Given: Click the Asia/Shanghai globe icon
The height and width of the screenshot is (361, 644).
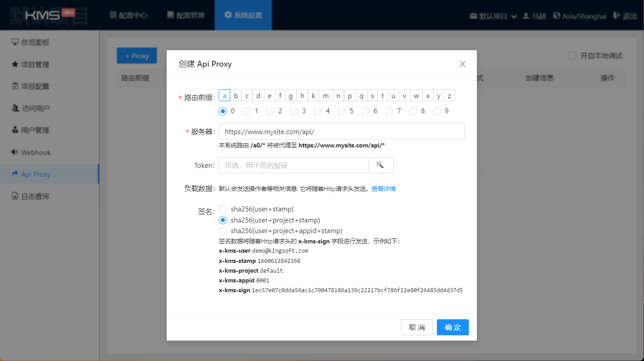Looking at the screenshot, I should pyautogui.click(x=556, y=16).
